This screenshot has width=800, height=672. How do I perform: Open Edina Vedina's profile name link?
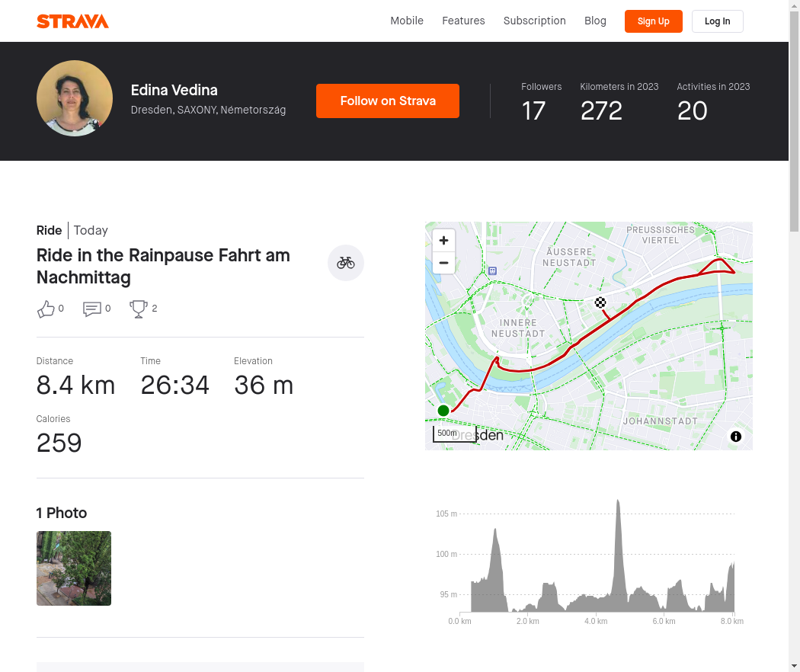(x=174, y=90)
